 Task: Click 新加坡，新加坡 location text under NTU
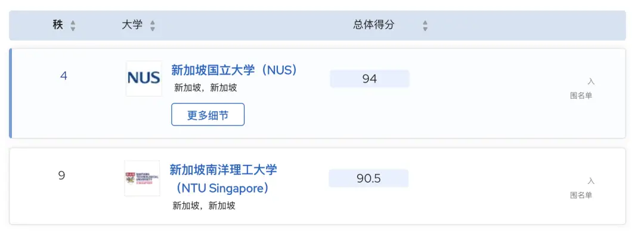[204, 206]
